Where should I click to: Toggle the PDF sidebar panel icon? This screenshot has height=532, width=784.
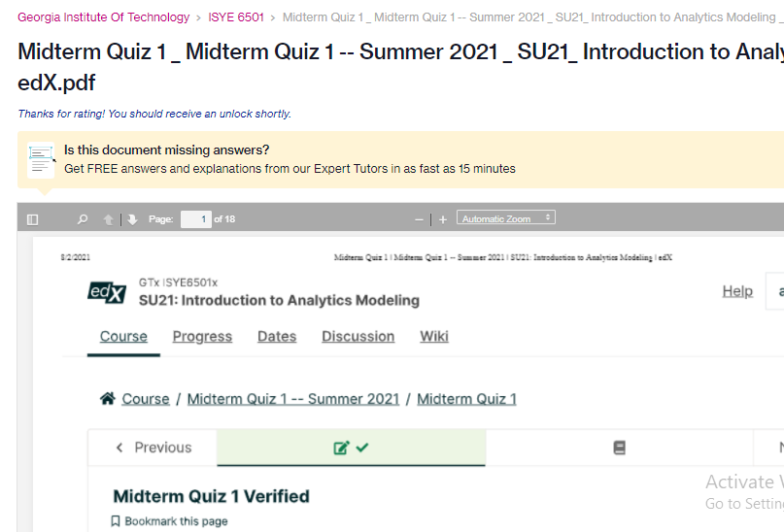32,219
